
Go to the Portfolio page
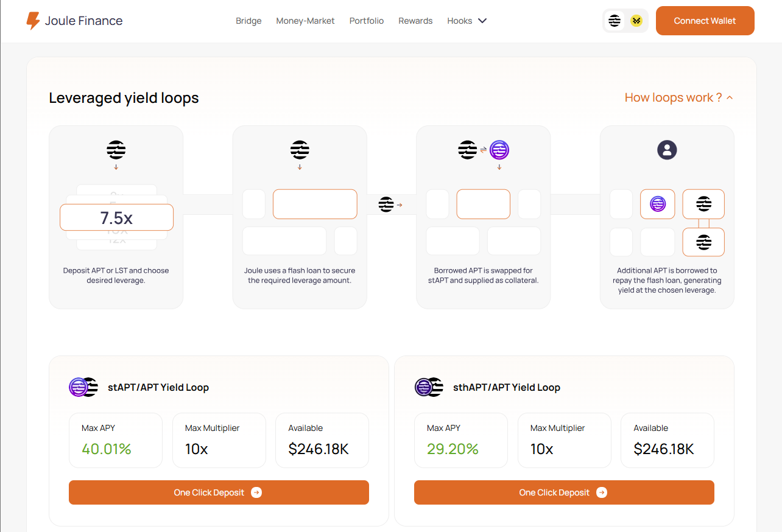tap(367, 21)
